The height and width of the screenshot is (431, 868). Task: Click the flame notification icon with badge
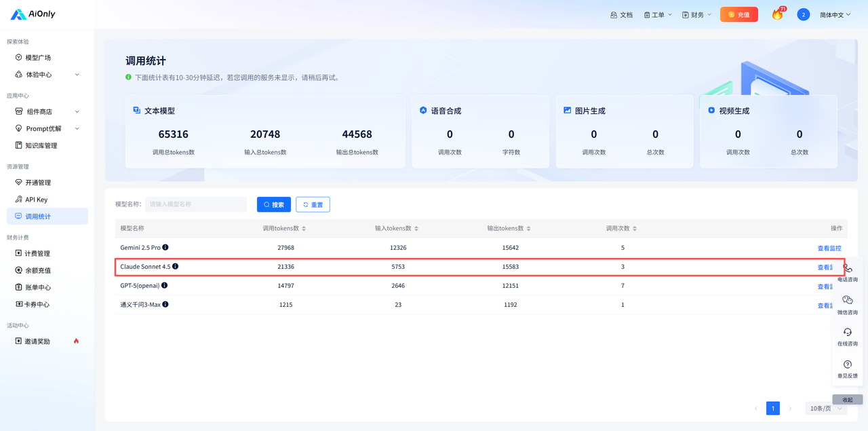[778, 14]
